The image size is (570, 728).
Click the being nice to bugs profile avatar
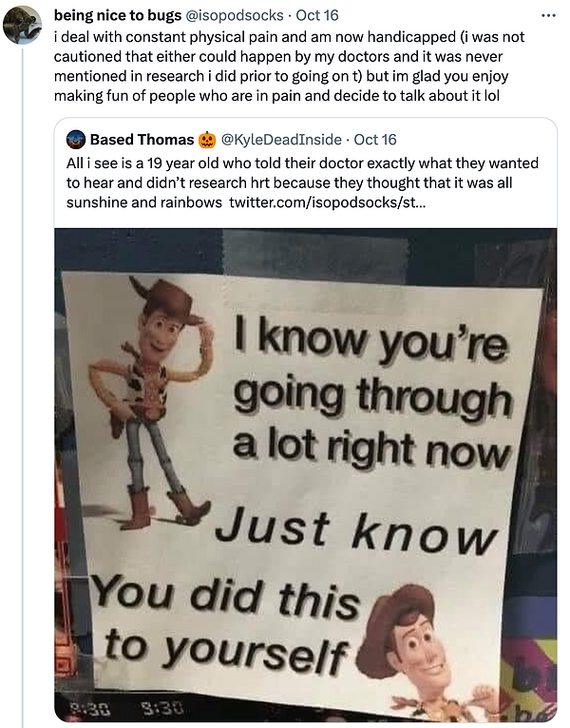(x=23, y=25)
